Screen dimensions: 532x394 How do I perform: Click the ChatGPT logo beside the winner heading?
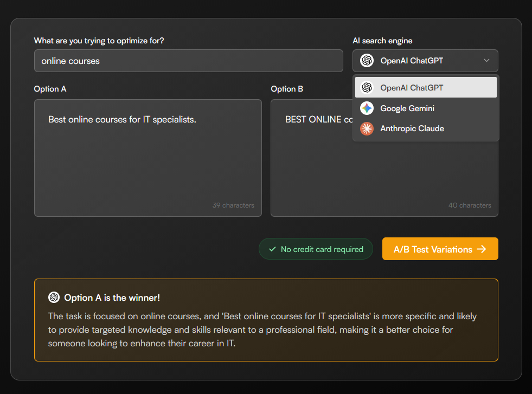(54, 298)
